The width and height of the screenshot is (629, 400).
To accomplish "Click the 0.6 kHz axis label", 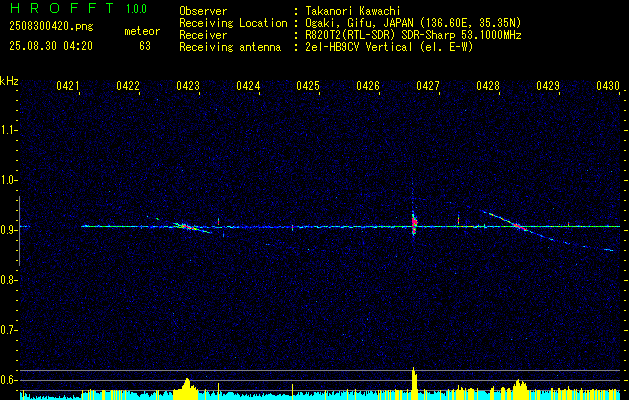I will [x=8, y=380].
